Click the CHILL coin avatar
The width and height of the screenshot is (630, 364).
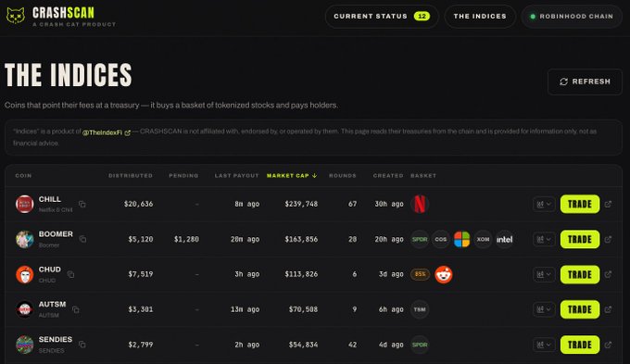click(24, 204)
